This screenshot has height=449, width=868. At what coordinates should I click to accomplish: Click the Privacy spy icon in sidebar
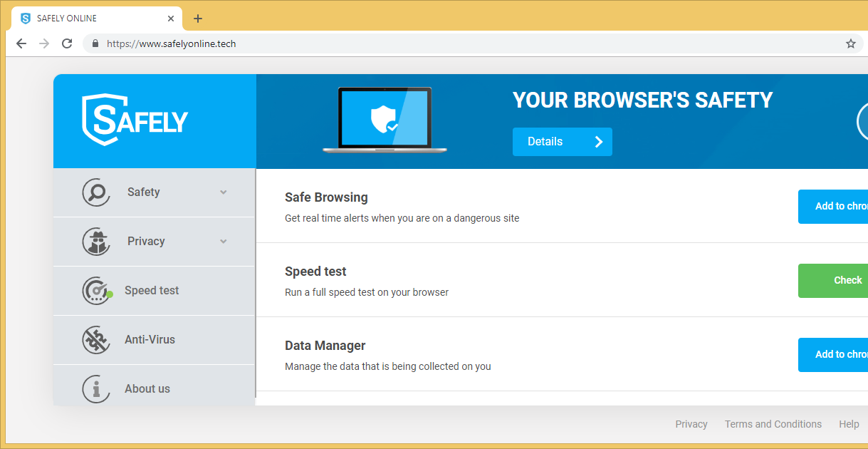(96, 242)
